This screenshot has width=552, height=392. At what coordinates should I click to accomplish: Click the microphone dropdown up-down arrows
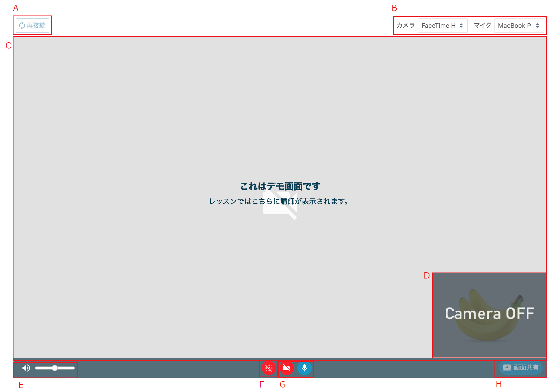(x=537, y=25)
